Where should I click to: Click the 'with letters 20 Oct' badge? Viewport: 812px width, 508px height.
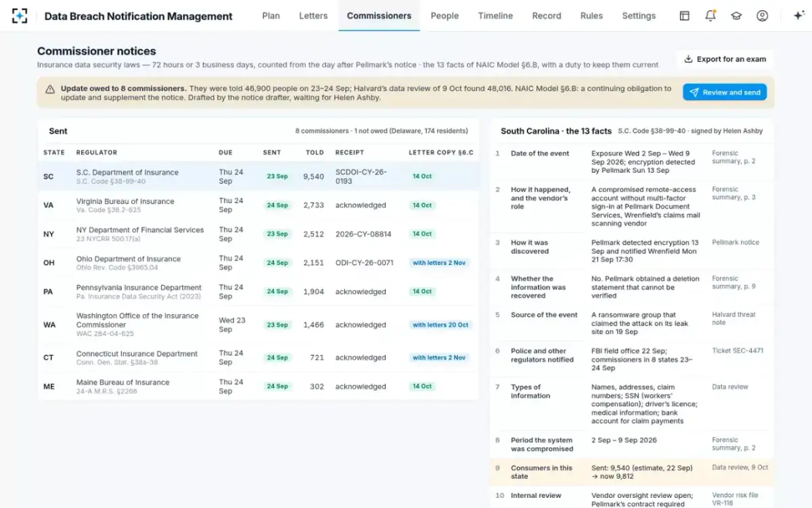(x=441, y=325)
